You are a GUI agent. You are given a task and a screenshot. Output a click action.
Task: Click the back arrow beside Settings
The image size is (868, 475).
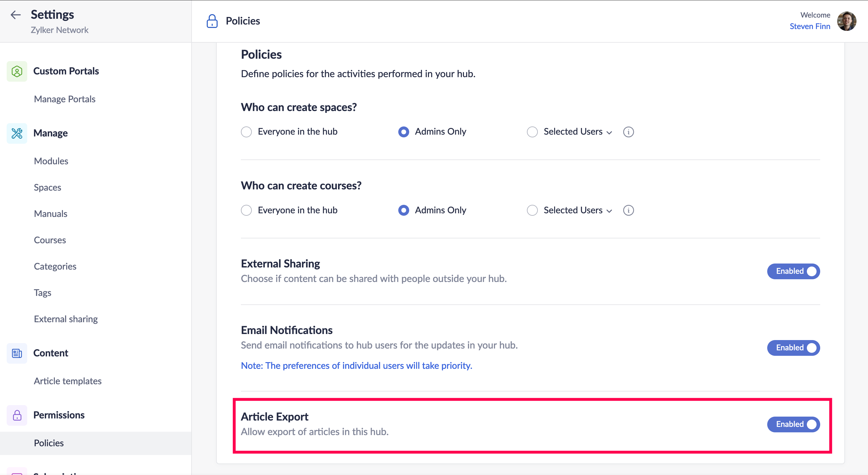[x=15, y=15]
